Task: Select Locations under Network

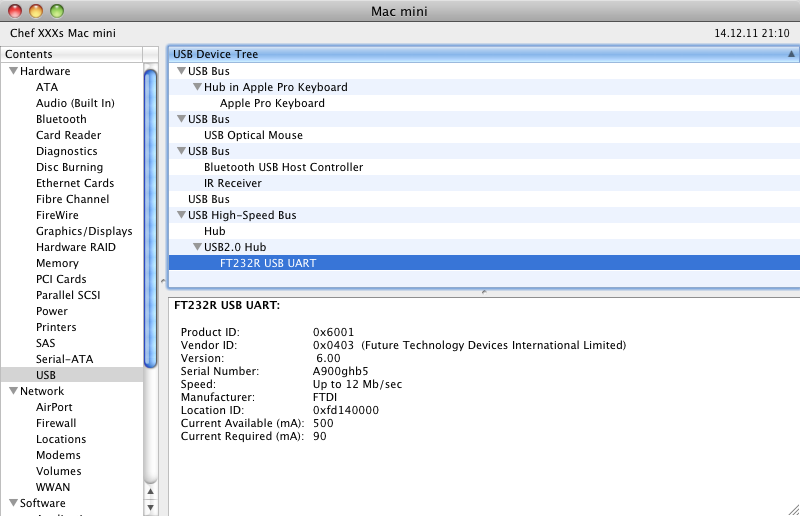Action: (61, 439)
